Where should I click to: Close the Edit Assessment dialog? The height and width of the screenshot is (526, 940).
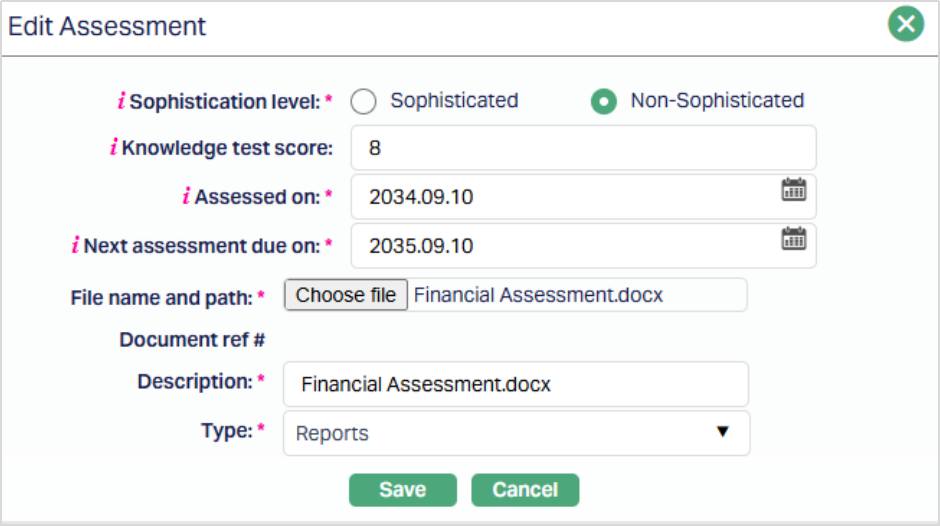(905, 25)
